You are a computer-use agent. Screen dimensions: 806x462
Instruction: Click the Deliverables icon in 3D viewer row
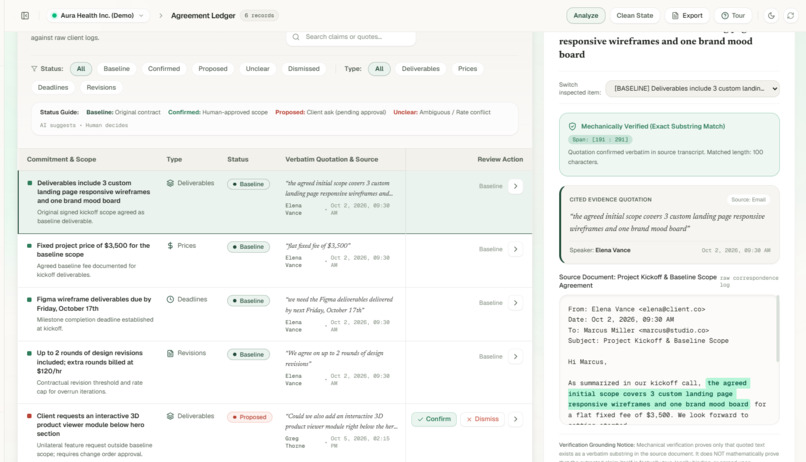pyautogui.click(x=170, y=416)
